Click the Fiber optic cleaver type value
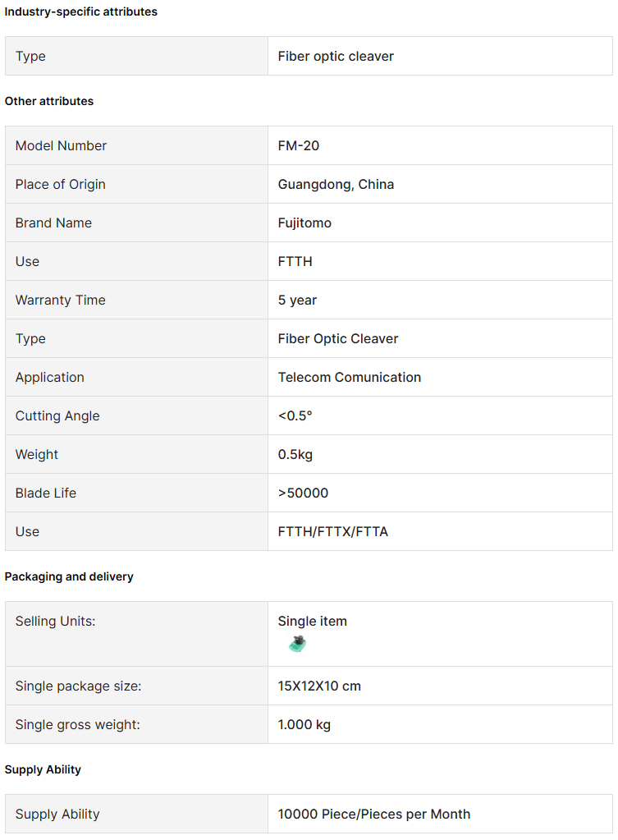Screen dimensions: 618x840 336,57
